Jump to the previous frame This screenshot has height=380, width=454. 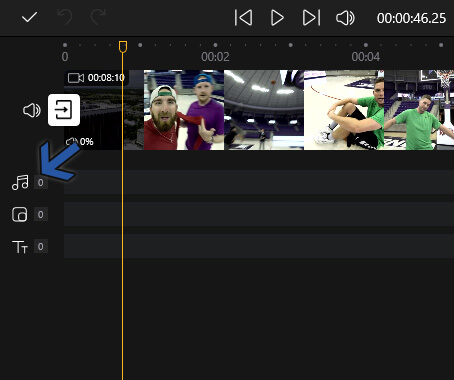pos(243,18)
